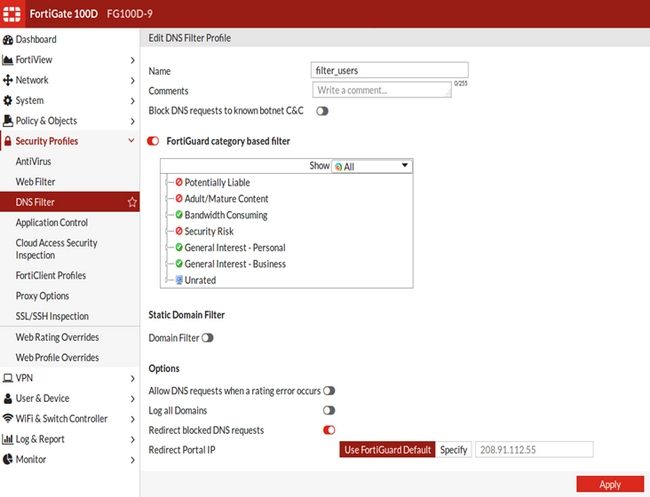This screenshot has width=650, height=497.
Task: Expand the System menu chevron
Action: [x=132, y=101]
